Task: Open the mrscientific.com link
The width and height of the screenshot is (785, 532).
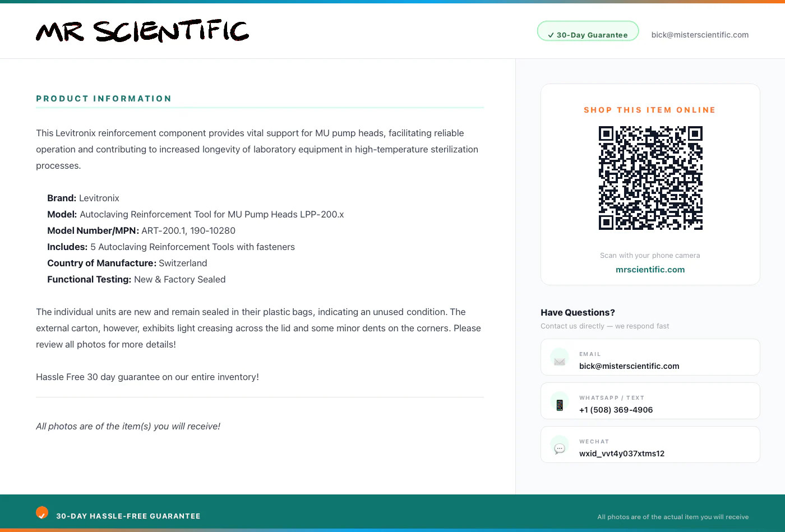Action: click(x=650, y=270)
